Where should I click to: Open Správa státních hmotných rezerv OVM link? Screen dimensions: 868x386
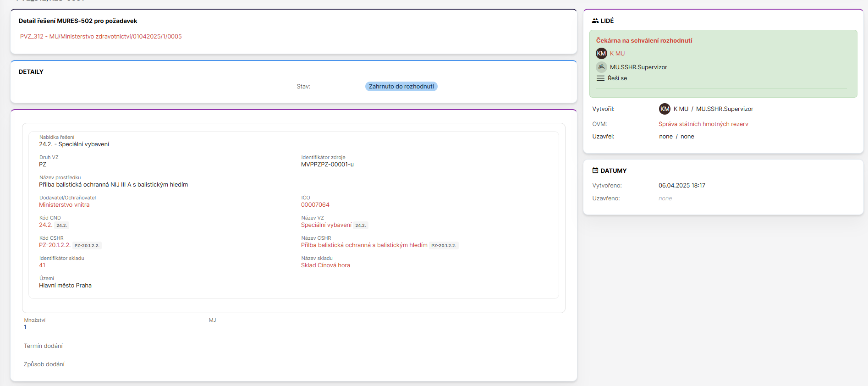tap(703, 124)
